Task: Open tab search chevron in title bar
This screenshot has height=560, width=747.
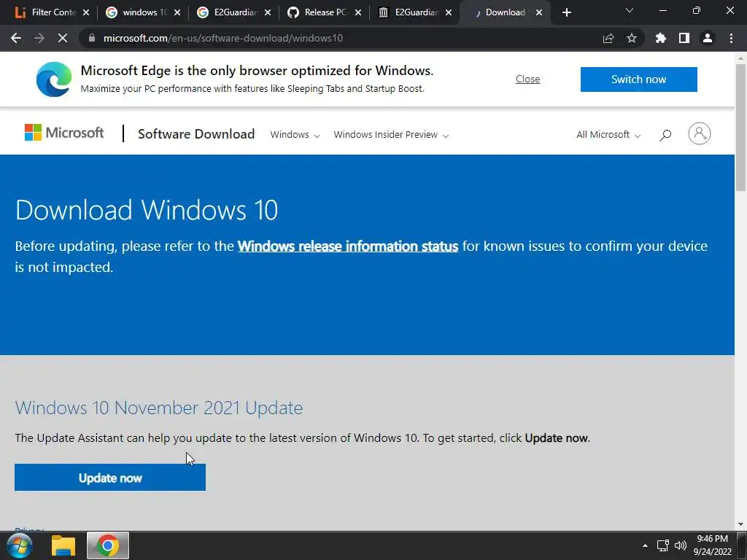Action: (630, 10)
